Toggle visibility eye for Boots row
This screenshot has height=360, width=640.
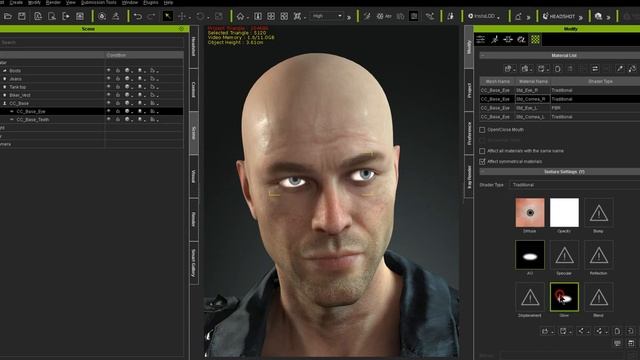coord(109,70)
